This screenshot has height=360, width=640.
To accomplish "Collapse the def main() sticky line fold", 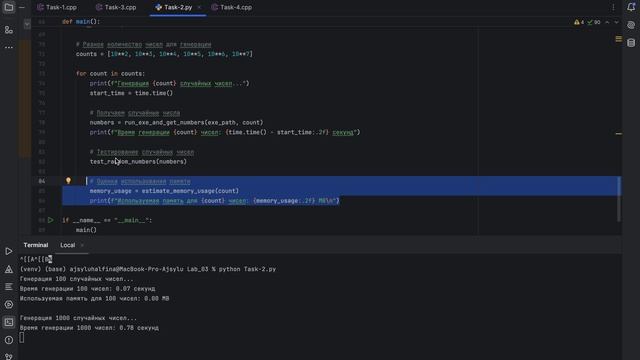I will (27, 24).
